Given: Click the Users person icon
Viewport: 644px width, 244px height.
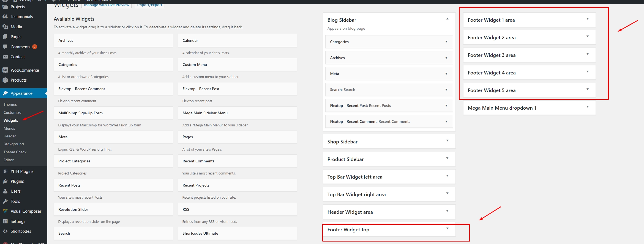Looking at the screenshot, I should point(5,191).
